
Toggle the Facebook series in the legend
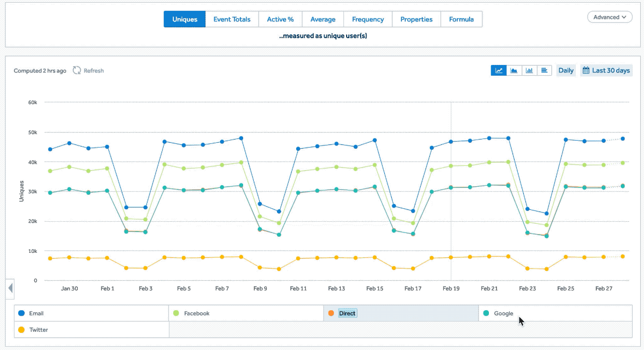coord(196,313)
